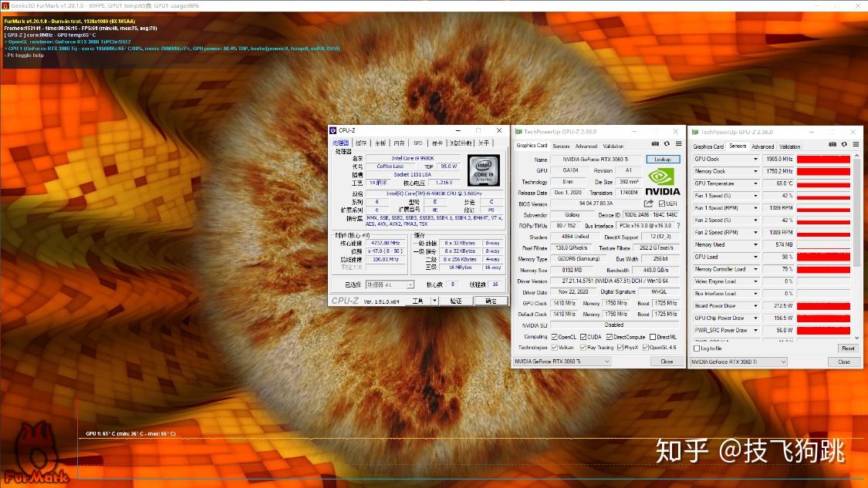Open hamburger menu in GPU-Z Sensors window
Viewport: 868px width, 488px height.
855,144
